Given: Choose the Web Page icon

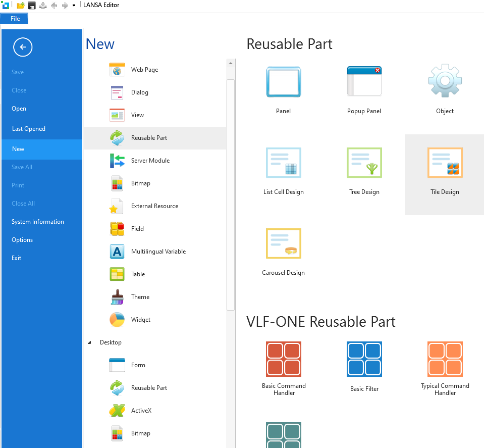Looking at the screenshot, I should [x=117, y=70].
